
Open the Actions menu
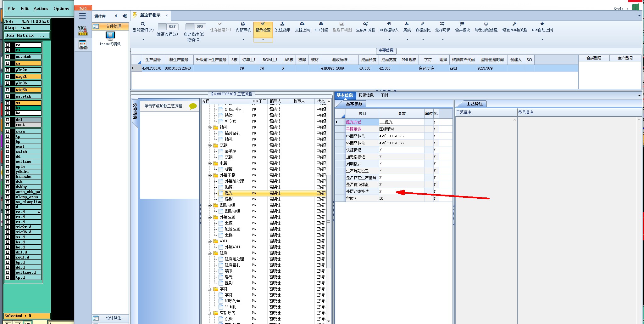click(x=41, y=9)
